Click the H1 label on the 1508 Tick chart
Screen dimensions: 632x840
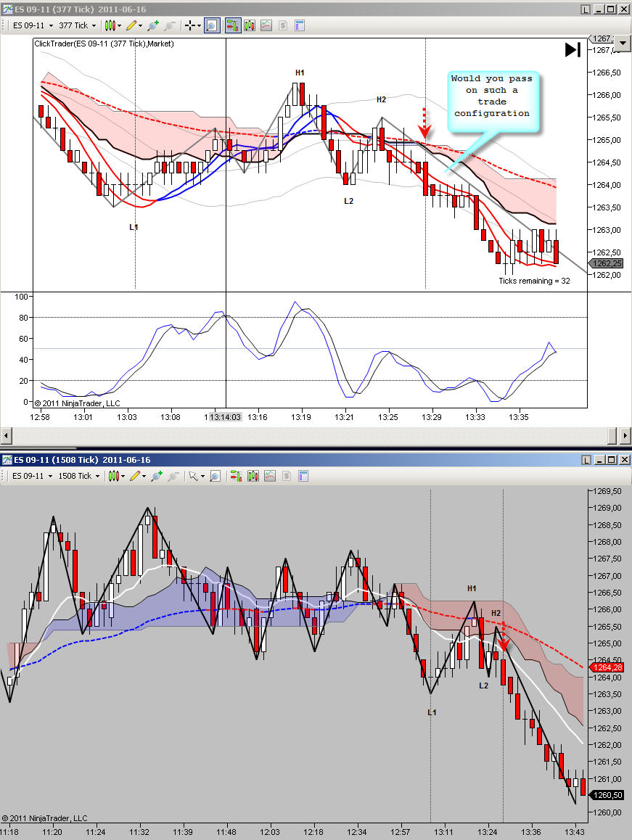(x=472, y=588)
